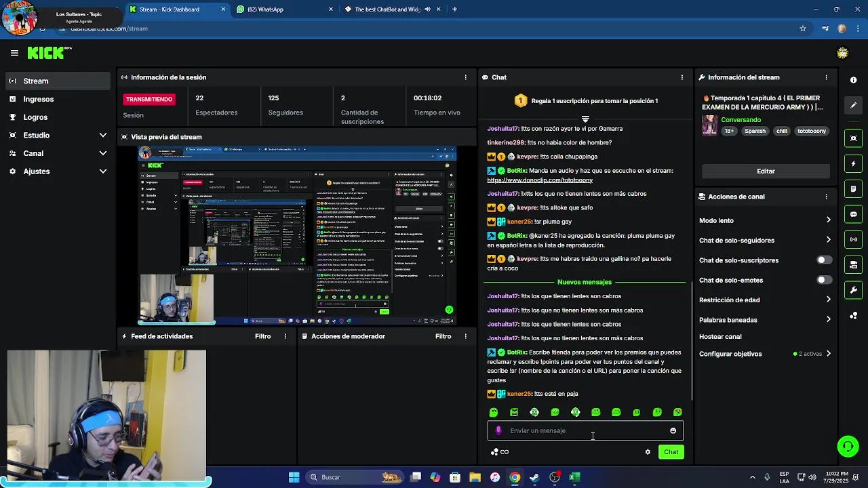This screenshot has height=488, width=868.
Task: Open options menu of Acciones de canal
Action: click(826, 197)
